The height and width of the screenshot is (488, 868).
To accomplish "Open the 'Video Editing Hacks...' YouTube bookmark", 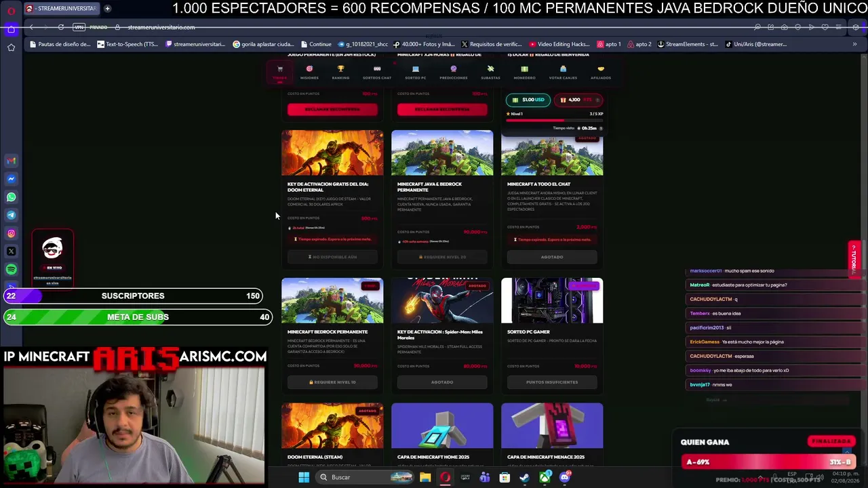I will point(559,44).
